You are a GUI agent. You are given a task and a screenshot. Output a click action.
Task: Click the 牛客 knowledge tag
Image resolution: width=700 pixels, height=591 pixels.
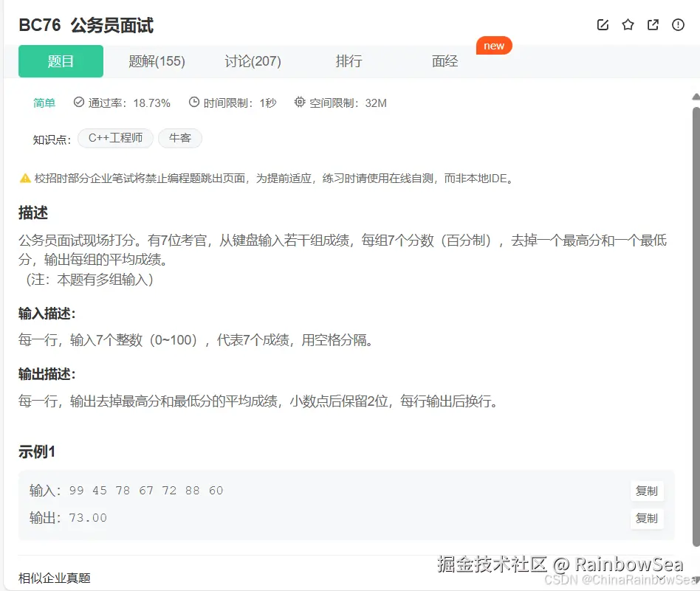[x=180, y=138]
